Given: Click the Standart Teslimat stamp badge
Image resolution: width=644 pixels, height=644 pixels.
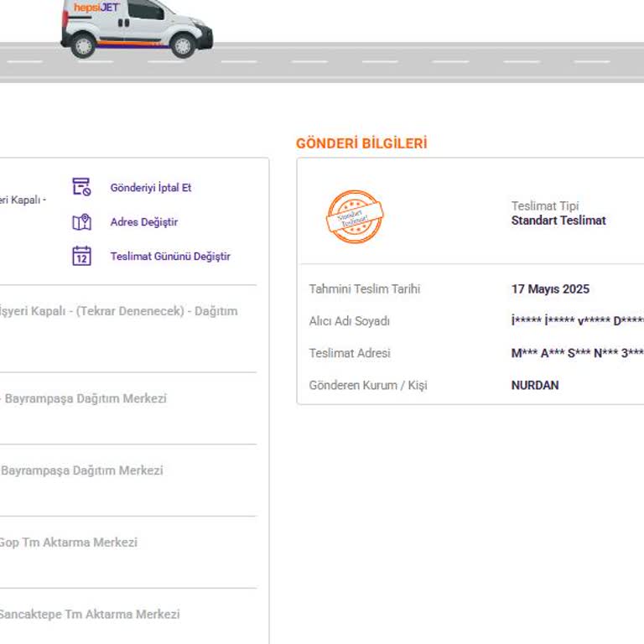Looking at the screenshot, I should [355, 216].
